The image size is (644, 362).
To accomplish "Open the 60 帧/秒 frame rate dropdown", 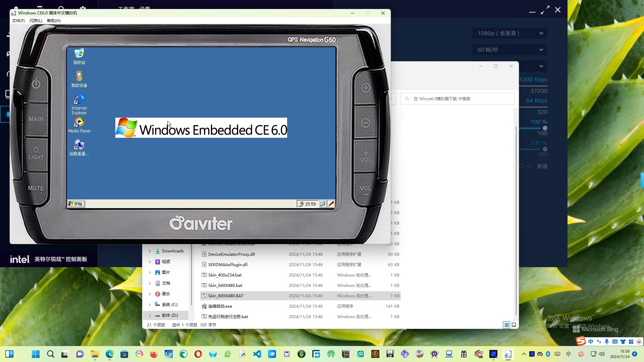I will 509,50.
